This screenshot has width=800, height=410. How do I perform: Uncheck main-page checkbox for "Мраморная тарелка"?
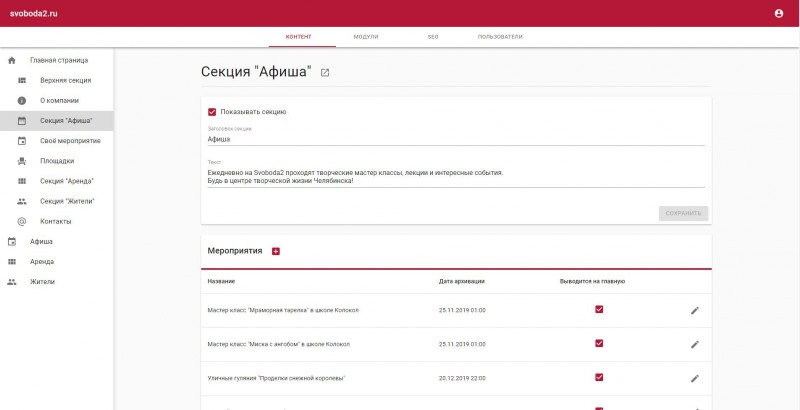tap(599, 309)
